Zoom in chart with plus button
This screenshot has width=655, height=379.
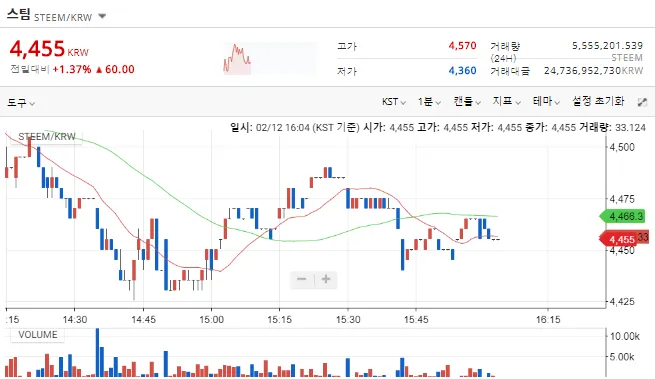(326, 279)
